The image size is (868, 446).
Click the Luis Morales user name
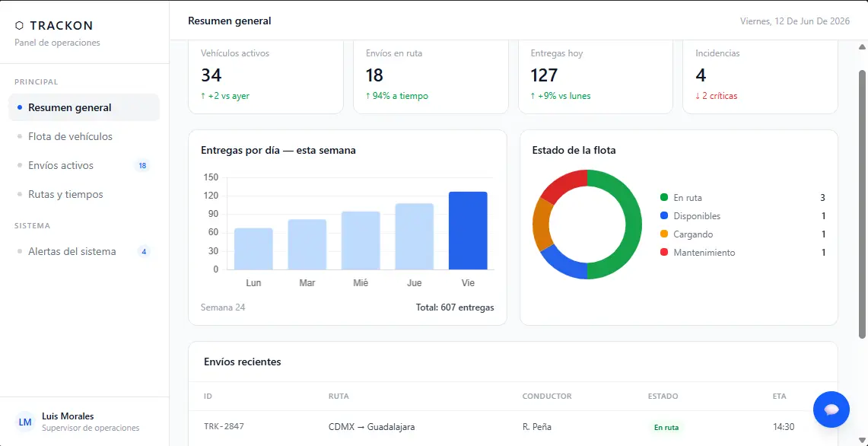pyautogui.click(x=68, y=416)
